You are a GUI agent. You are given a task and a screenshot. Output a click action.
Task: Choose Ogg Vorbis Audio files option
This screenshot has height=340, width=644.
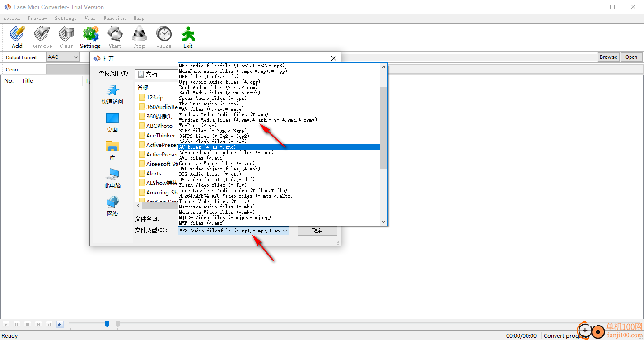coord(279,82)
